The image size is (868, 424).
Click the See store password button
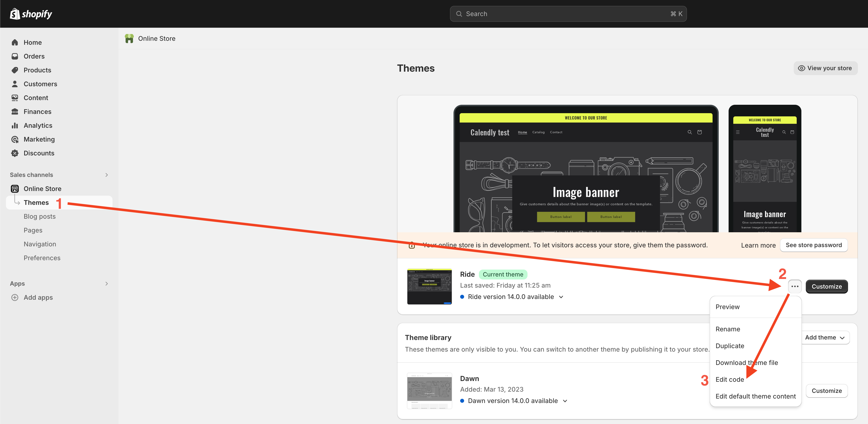813,245
